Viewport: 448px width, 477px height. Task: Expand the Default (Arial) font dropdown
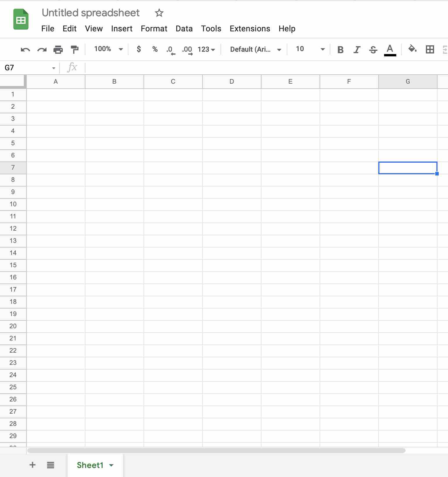(x=255, y=49)
